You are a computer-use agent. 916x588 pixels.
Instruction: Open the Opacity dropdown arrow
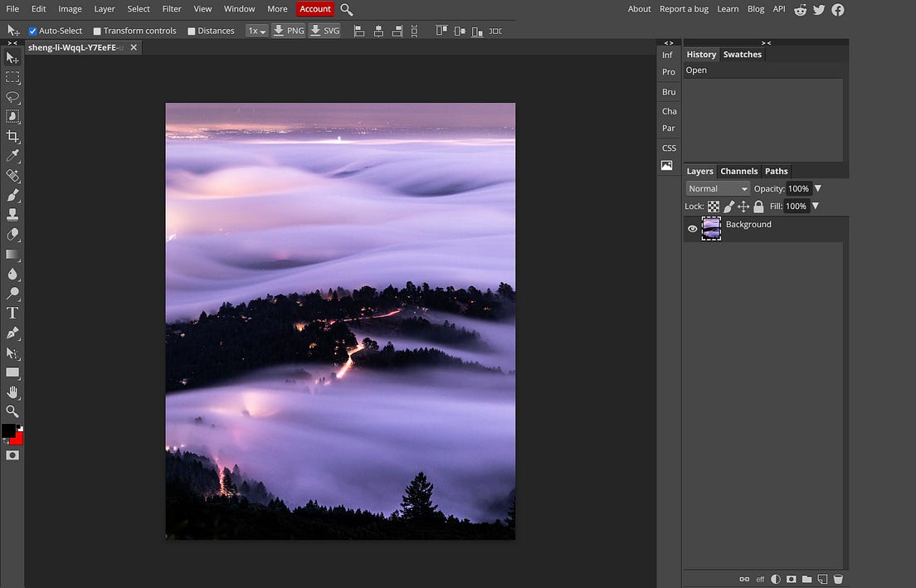click(817, 188)
